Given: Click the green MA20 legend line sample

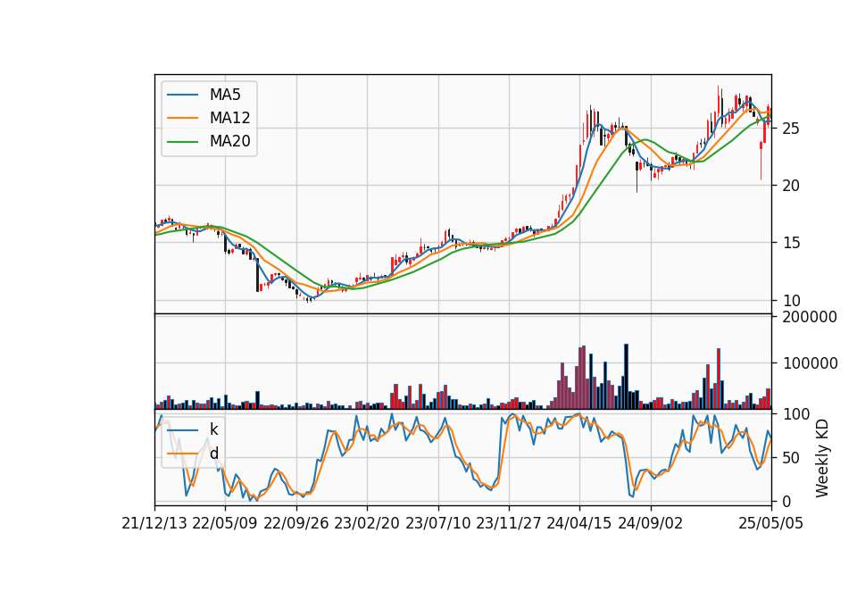Looking at the screenshot, I should click(x=182, y=142).
